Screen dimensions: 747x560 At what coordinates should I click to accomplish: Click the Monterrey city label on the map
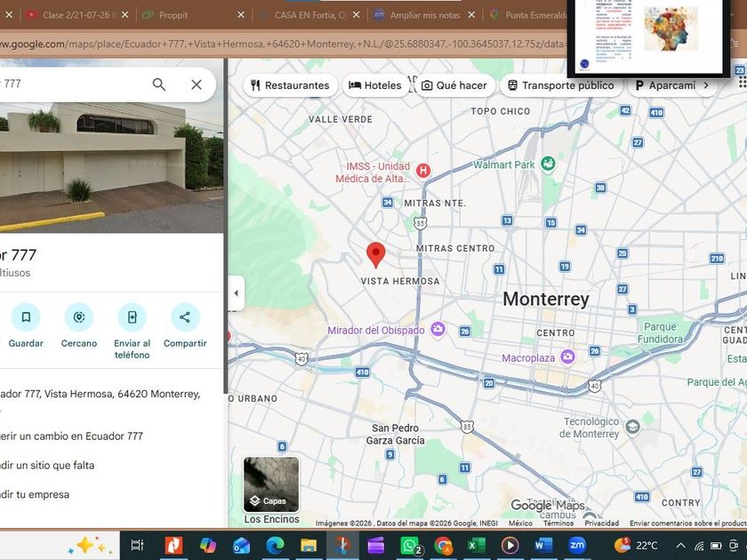coord(546,300)
